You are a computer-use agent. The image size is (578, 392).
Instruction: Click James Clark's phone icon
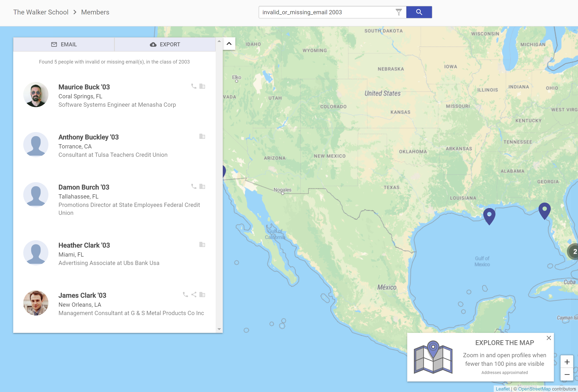click(x=185, y=295)
